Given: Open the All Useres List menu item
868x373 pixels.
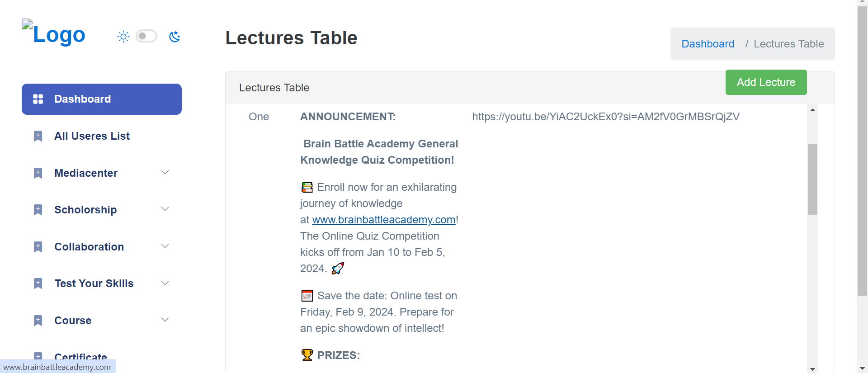Looking at the screenshot, I should click(92, 136).
